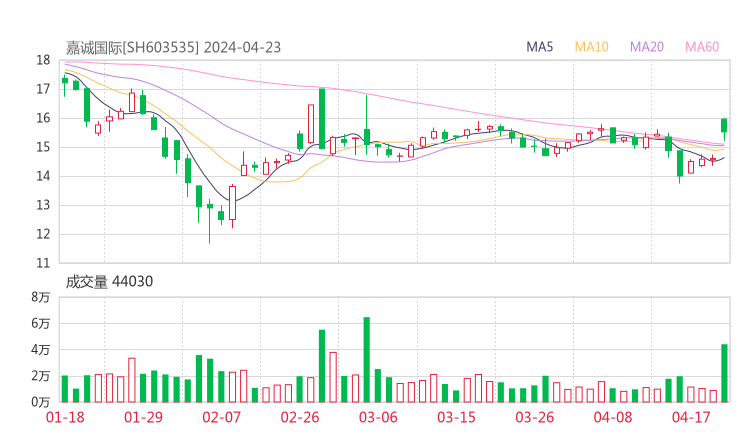
Task: Click the 6万 volume axis label
Action: [x=41, y=323]
